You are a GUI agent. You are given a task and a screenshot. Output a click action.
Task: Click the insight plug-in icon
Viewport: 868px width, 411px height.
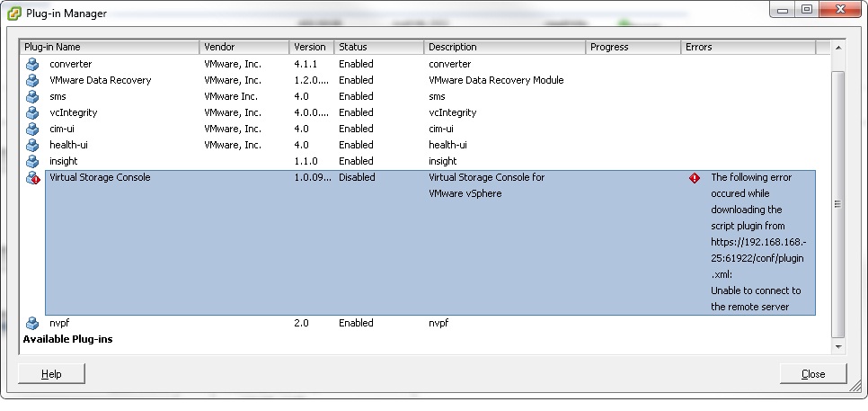[32, 161]
